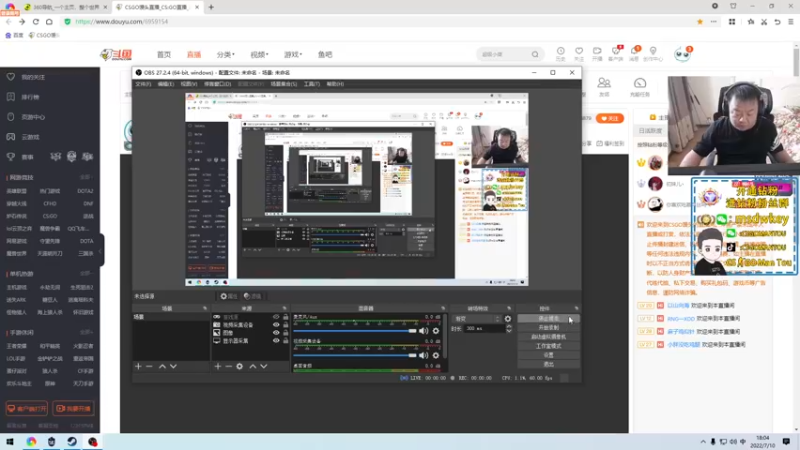The image size is (800, 450).
Task: Open the Douyu search magnifier
Action: click(535, 54)
